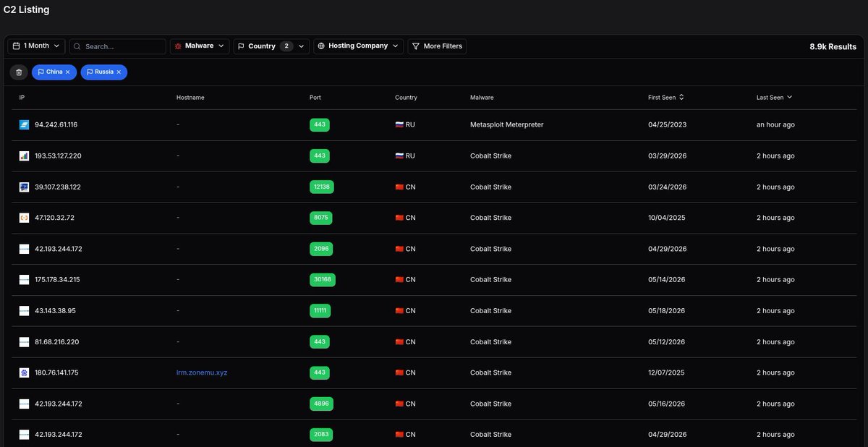The image size is (868, 447).
Task: Open the Country filter dropdown
Action: (x=272, y=46)
